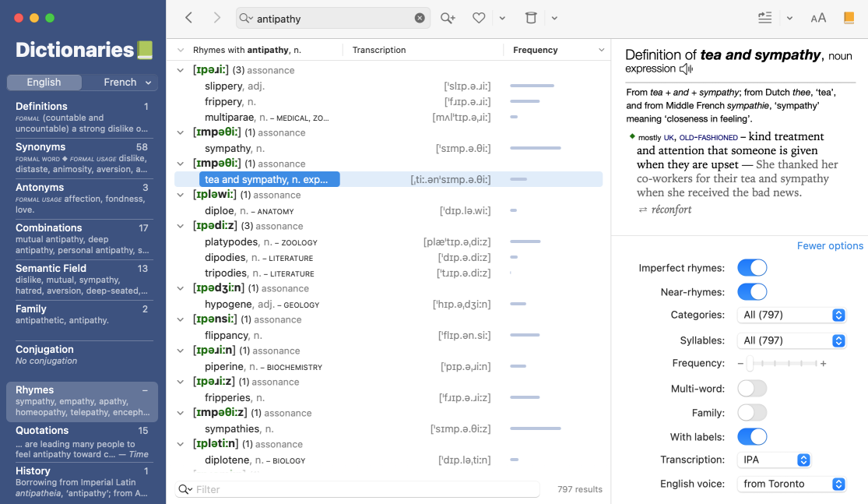Viewport: 868px width, 504px height.
Task: Click the heart favorites icon
Action: pos(480,18)
